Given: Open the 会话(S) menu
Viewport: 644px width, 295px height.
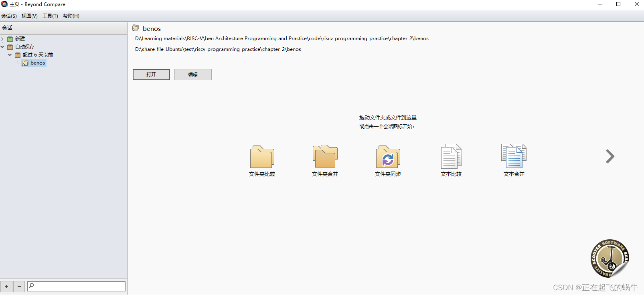Looking at the screenshot, I should 9,16.
